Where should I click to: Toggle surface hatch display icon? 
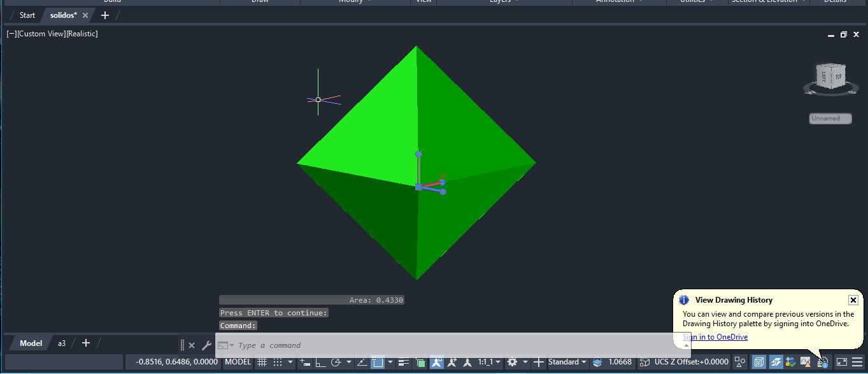point(776,363)
